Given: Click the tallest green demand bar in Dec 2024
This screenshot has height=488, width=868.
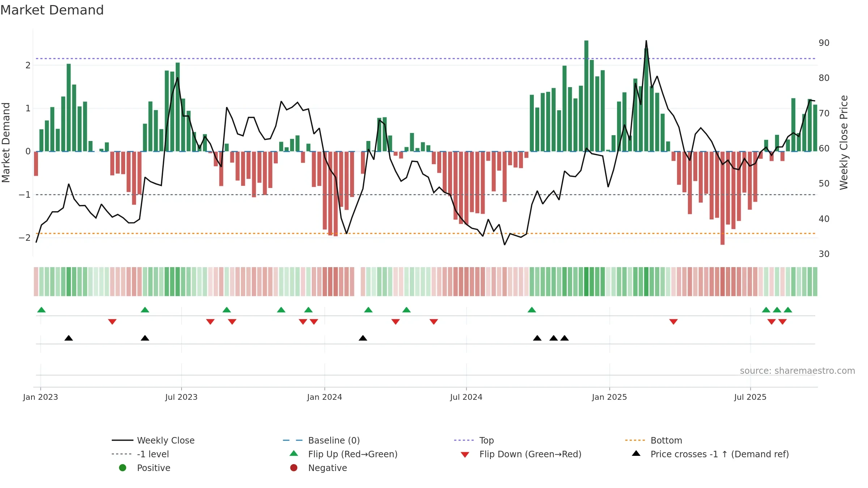Looking at the screenshot, I should click(586, 96).
